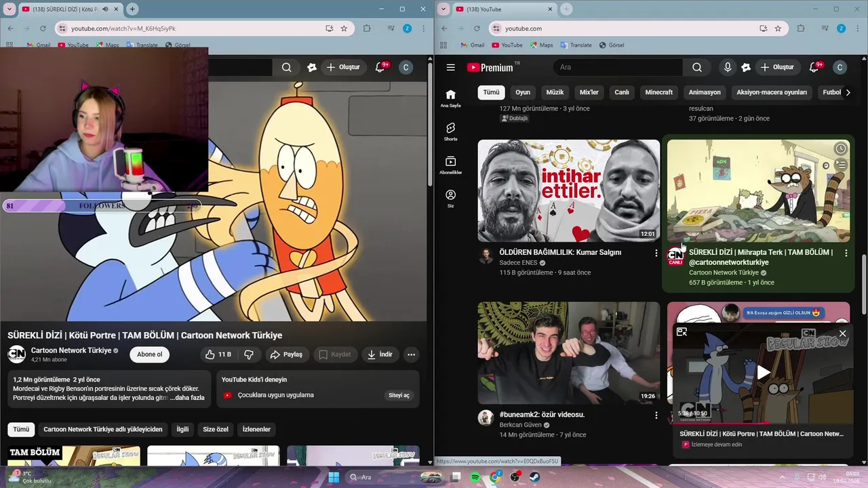Click the İndir download button
This screenshot has width=868, height=488.
click(380, 354)
